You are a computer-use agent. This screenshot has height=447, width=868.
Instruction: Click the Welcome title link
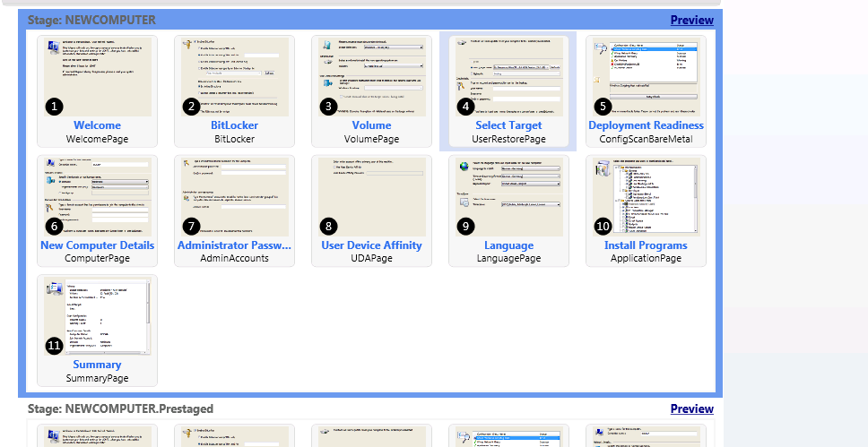97,125
